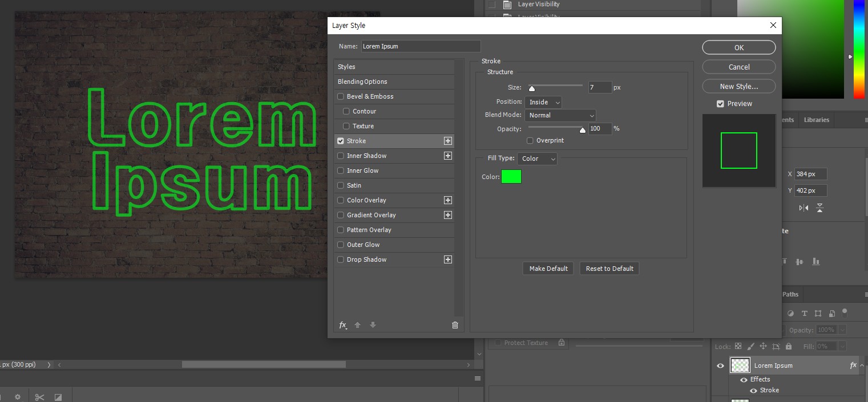Screen dimensions: 868x402
Task: Switch to the Paths tab
Action: pyautogui.click(x=790, y=294)
